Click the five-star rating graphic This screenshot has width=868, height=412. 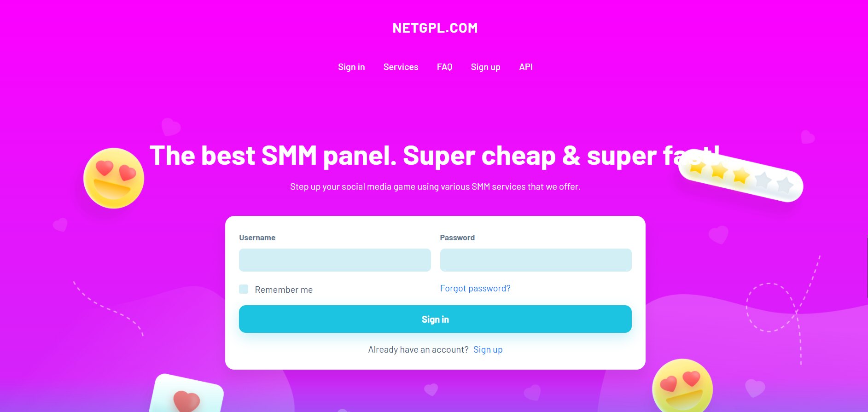pyautogui.click(x=740, y=176)
